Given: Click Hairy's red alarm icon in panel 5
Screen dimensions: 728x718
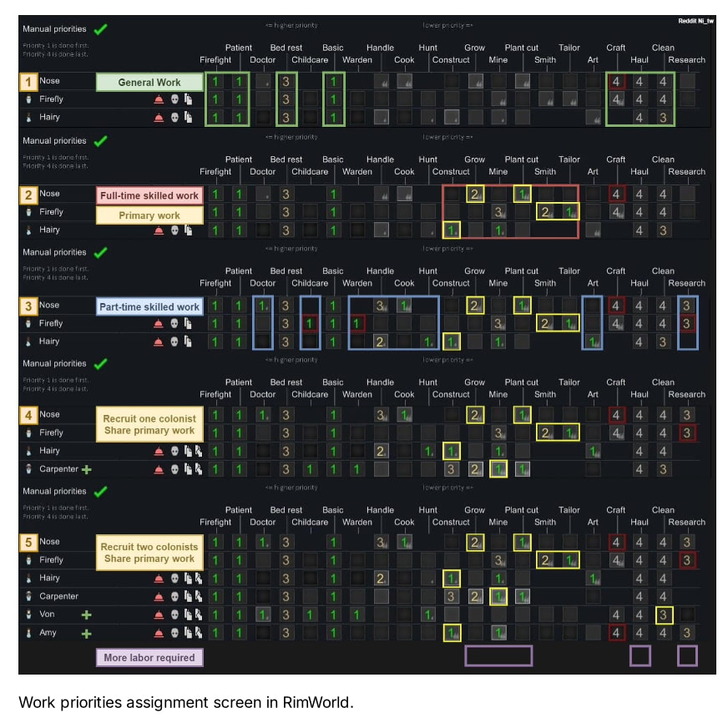Looking at the screenshot, I should [x=159, y=579].
